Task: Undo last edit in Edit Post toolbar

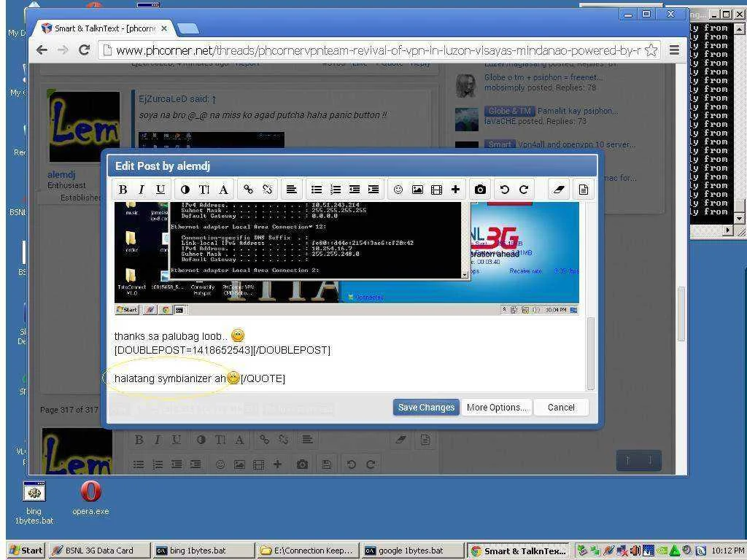Action: tap(505, 190)
